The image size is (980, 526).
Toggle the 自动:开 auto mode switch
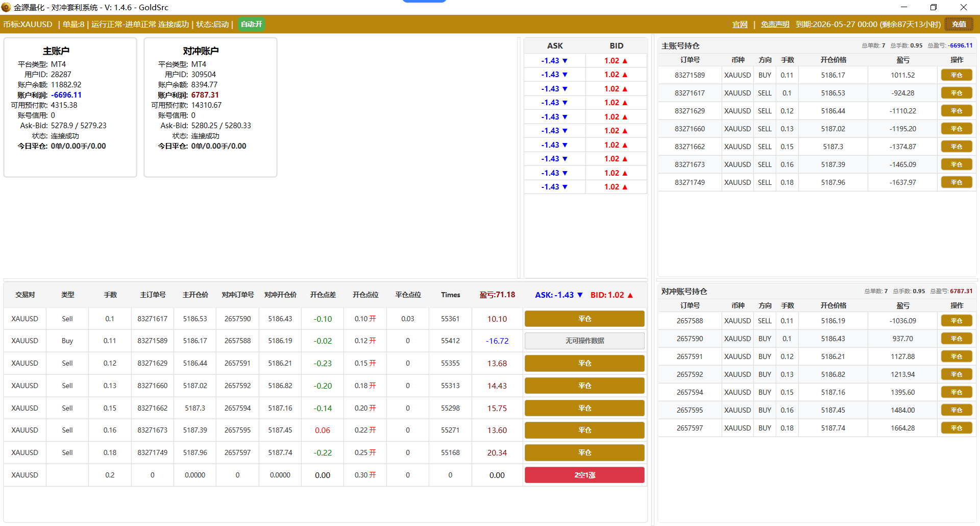(251, 25)
